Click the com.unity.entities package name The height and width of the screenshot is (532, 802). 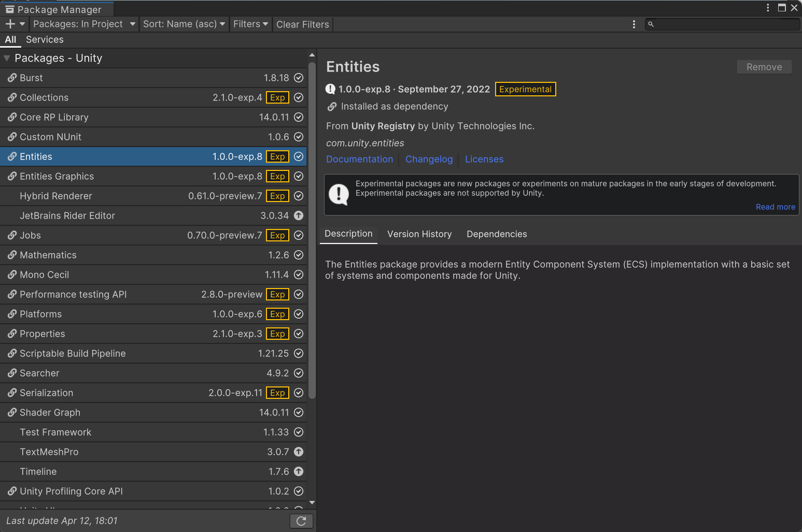[x=365, y=143]
